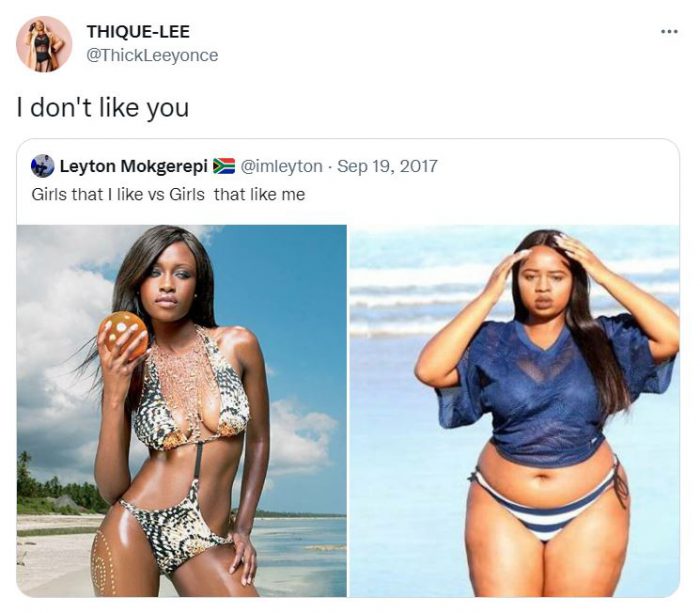Open Leyton Mokgerepi's profile name

point(133,166)
